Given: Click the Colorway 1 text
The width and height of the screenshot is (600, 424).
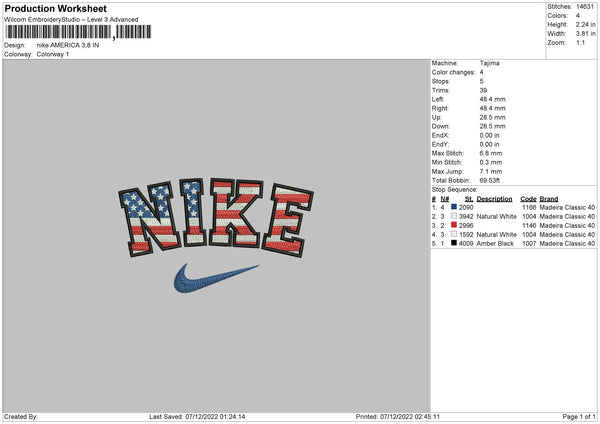Looking at the screenshot, I should (x=53, y=54).
